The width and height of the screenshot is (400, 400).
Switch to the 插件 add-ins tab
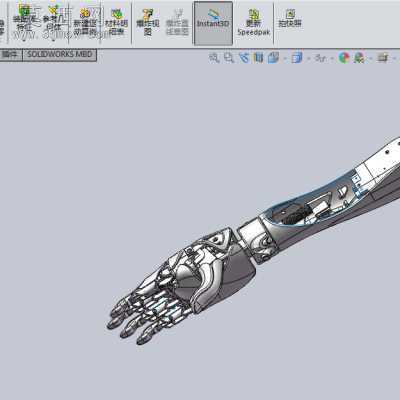pos(10,55)
